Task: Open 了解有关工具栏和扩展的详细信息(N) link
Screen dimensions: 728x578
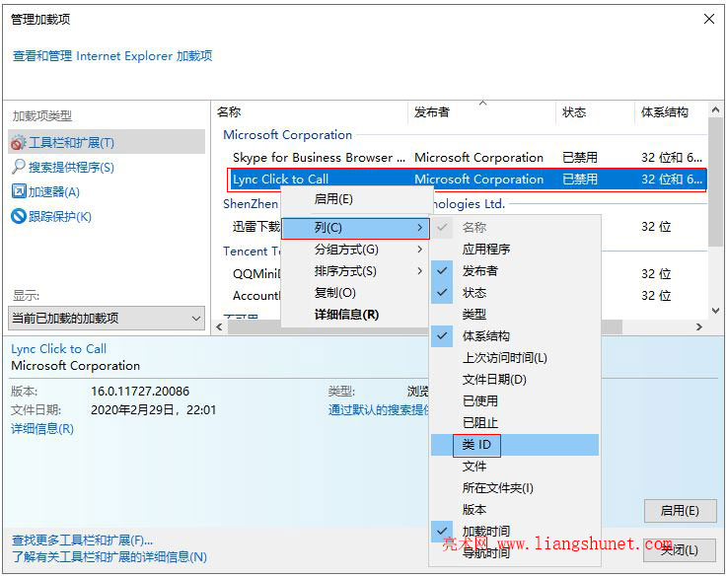Action: [x=109, y=556]
